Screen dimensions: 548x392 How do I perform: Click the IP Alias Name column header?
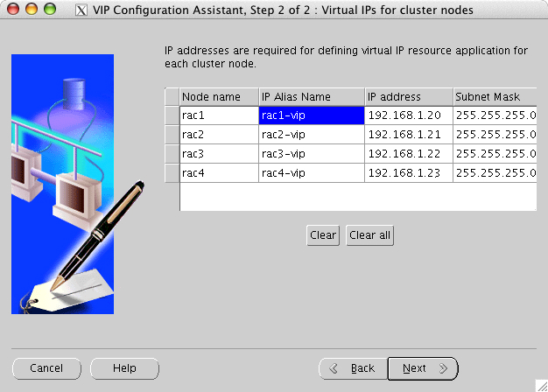pos(311,96)
